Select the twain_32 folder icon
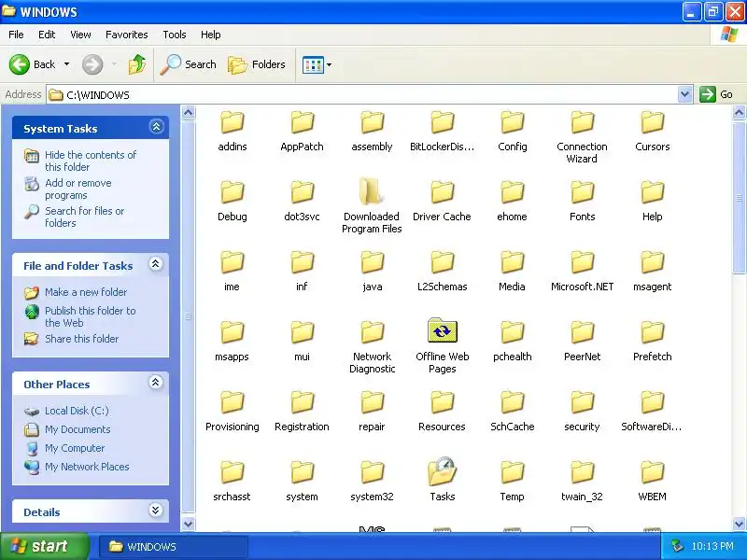Viewport: 747px width, 560px height. pos(582,472)
